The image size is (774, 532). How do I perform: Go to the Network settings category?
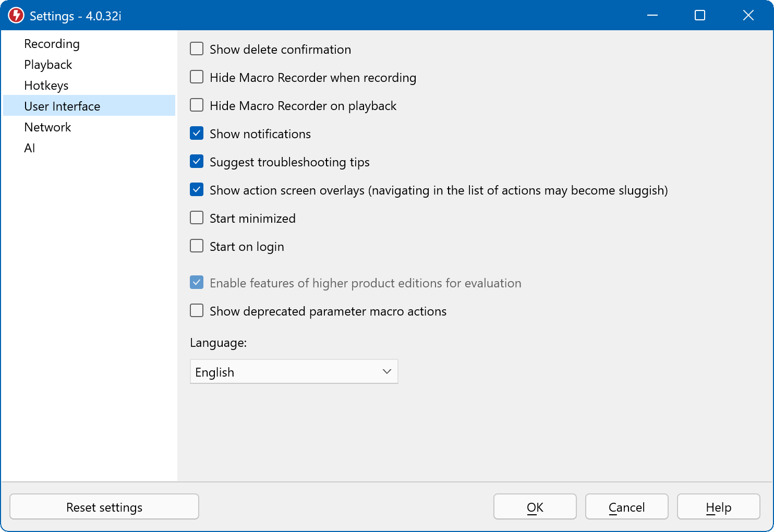[x=47, y=127]
